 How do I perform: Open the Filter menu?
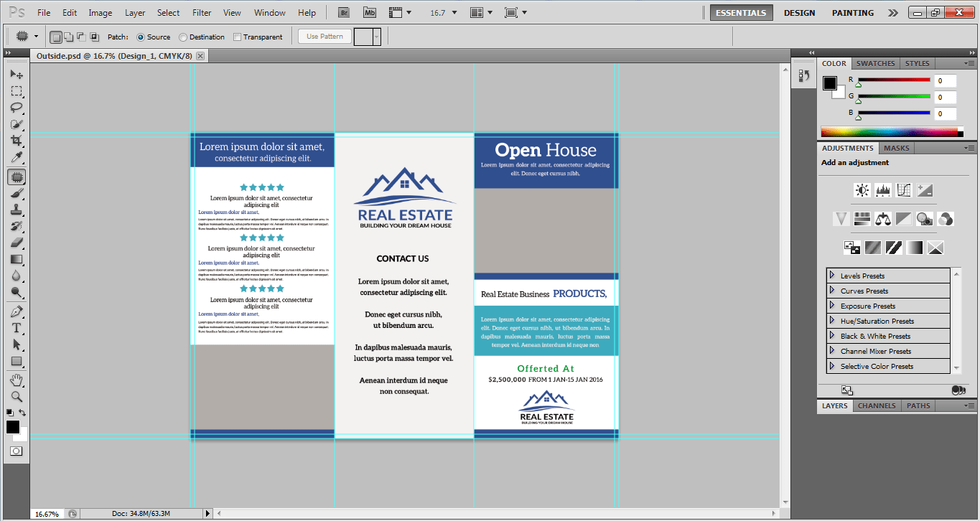202,13
